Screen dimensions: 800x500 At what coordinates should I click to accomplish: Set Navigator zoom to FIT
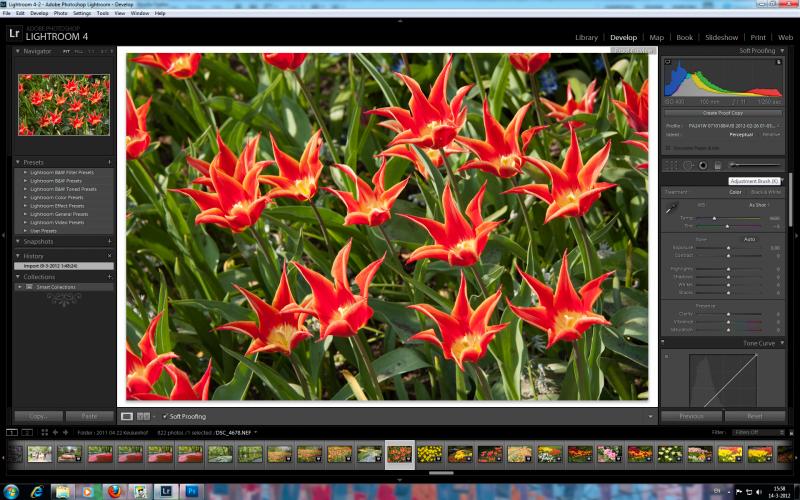tap(66, 52)
